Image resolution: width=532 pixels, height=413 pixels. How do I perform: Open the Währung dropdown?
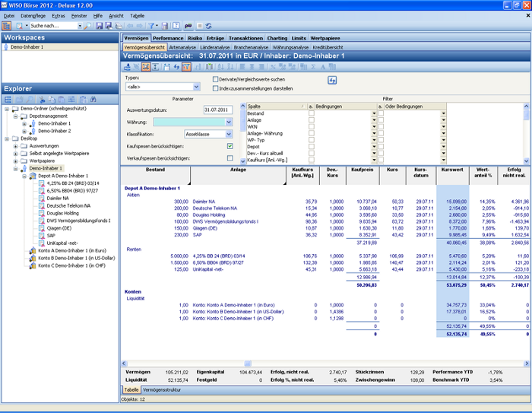(x=229, y=122)
